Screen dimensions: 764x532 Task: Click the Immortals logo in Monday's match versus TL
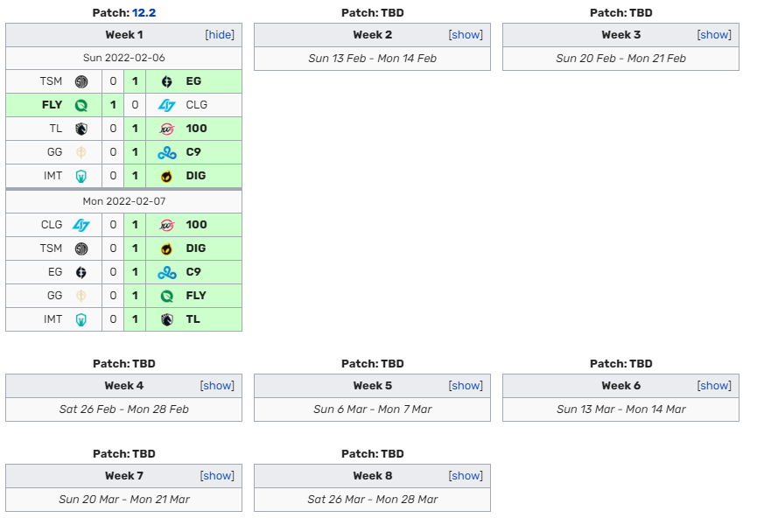(x=81, y=319)
